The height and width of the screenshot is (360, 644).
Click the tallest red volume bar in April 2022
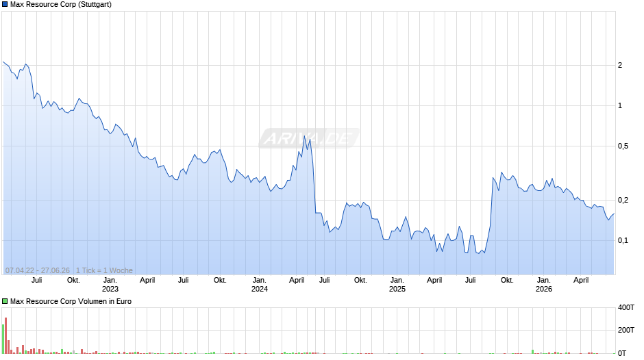click(5, 335)
